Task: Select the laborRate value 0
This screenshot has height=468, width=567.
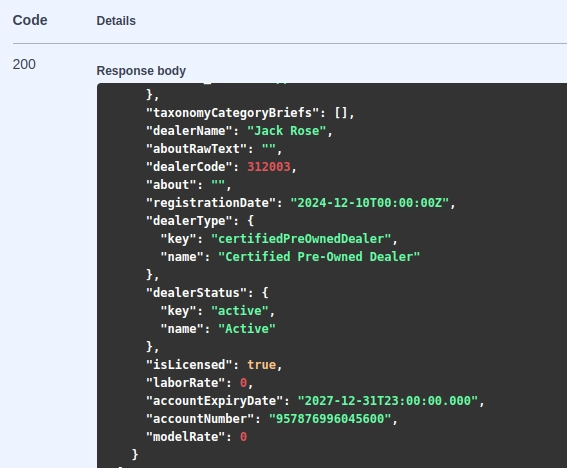Action: click(243, 383)
